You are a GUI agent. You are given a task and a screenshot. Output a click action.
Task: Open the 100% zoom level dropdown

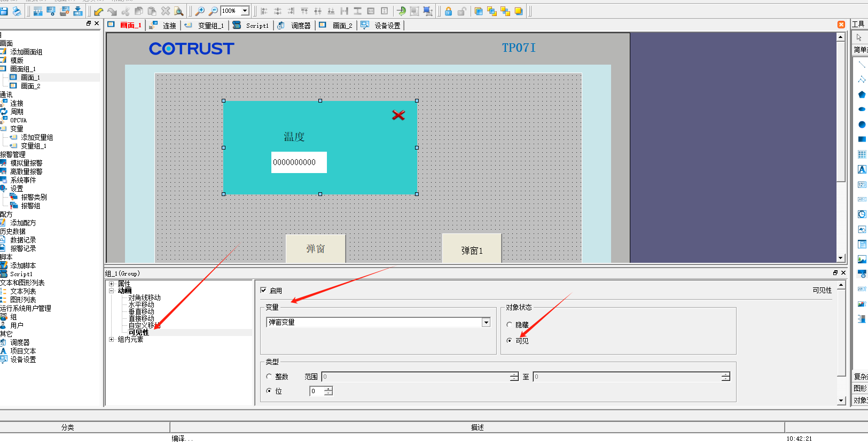(245, 11)
